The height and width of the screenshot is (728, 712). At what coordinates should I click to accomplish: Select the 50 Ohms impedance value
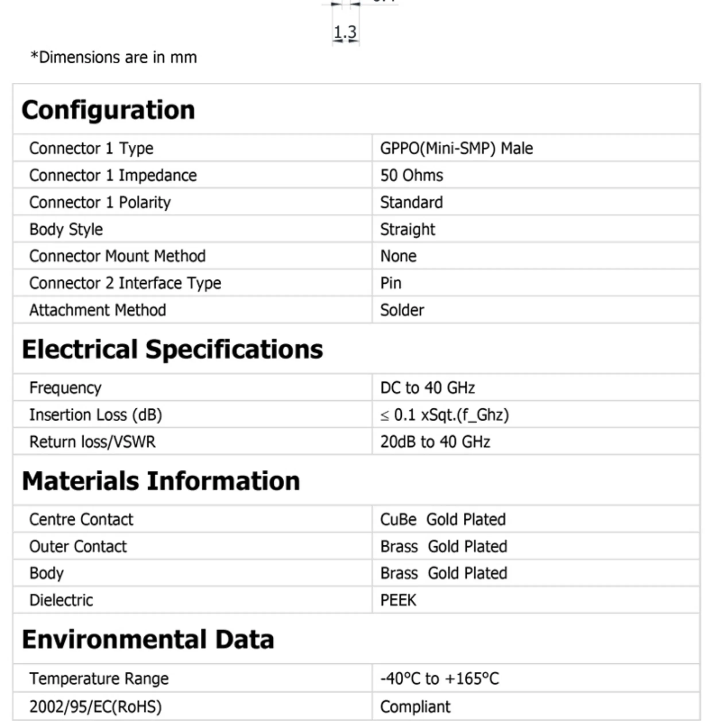411,175
